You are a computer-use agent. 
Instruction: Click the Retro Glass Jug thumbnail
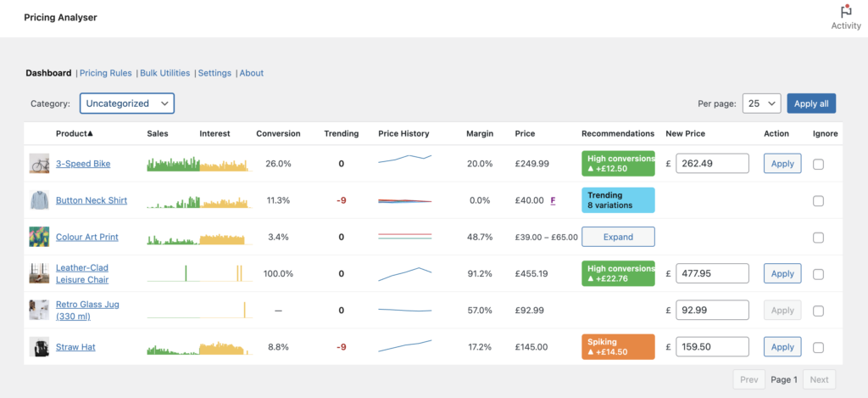click(x=39, y=310)
